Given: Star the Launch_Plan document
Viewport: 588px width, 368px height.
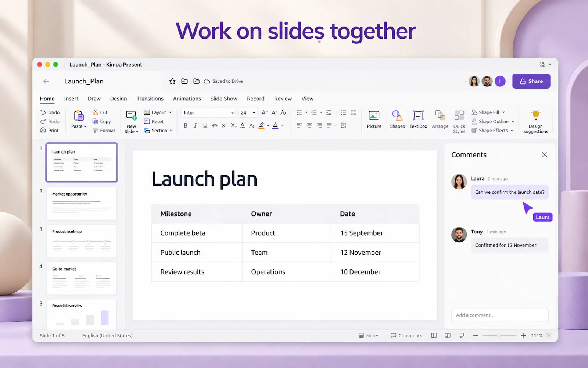Looking at the screenshot, I should tap(172, 81).
